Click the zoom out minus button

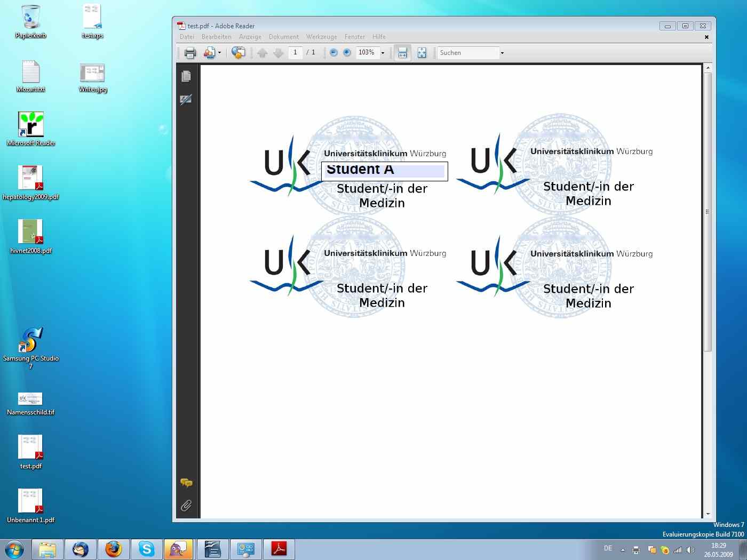[333, 53]
